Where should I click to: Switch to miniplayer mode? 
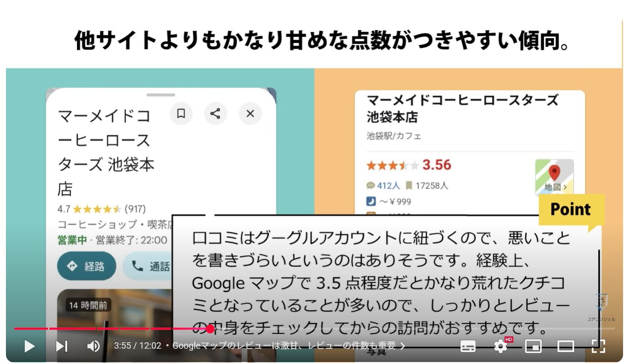click(x=533, y=346)
